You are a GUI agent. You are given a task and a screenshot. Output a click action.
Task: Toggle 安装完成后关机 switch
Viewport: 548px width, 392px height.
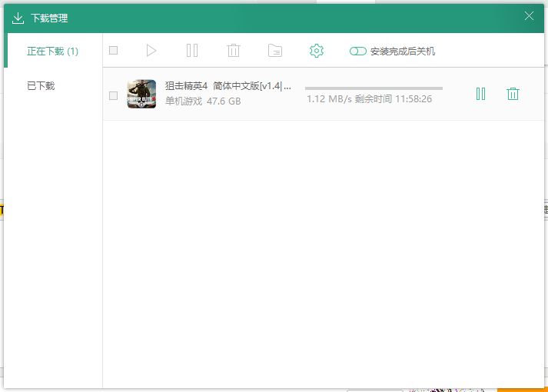pos(358,51)
